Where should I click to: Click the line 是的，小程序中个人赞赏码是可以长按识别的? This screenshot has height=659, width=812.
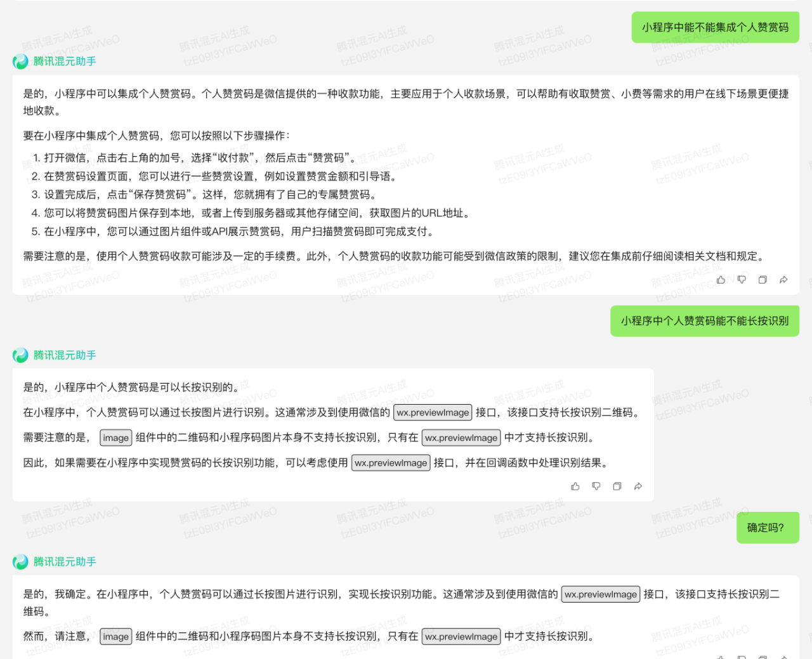tap(133, 388)
